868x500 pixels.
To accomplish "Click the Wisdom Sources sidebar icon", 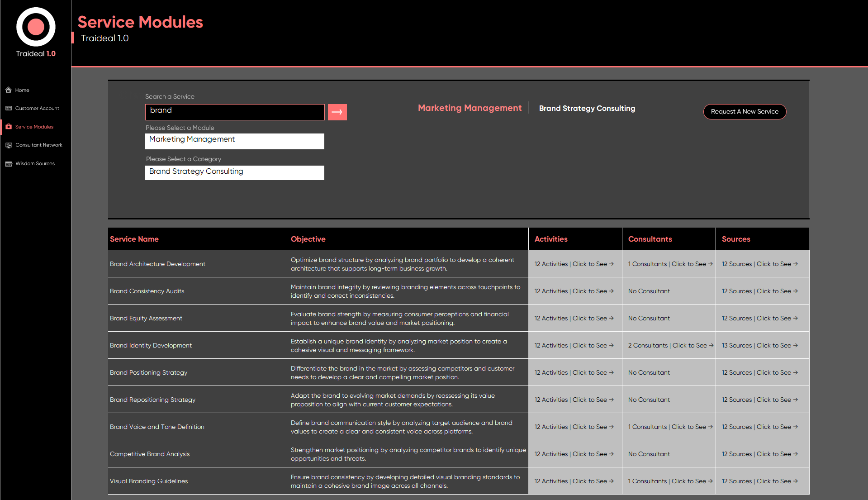I will tap(9, 164).
